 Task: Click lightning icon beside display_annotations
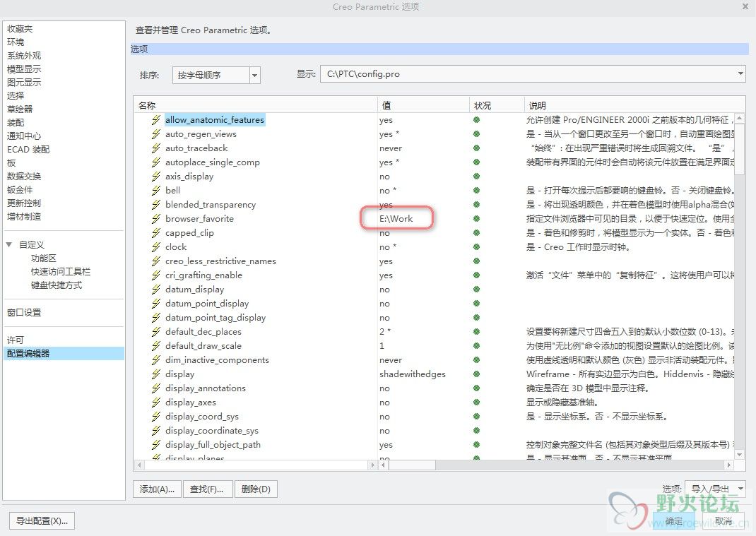point(155,388)
